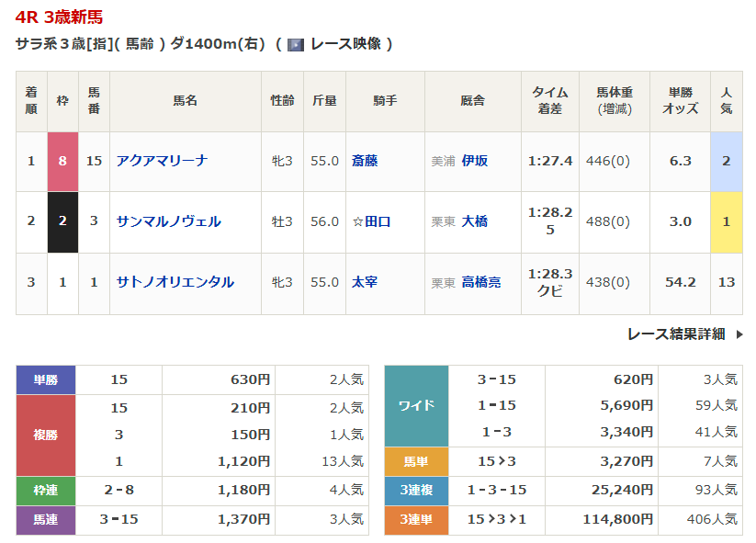Open jockey 太宰 page
This screenshot has height=543, width=756.
tap(365, 282)
